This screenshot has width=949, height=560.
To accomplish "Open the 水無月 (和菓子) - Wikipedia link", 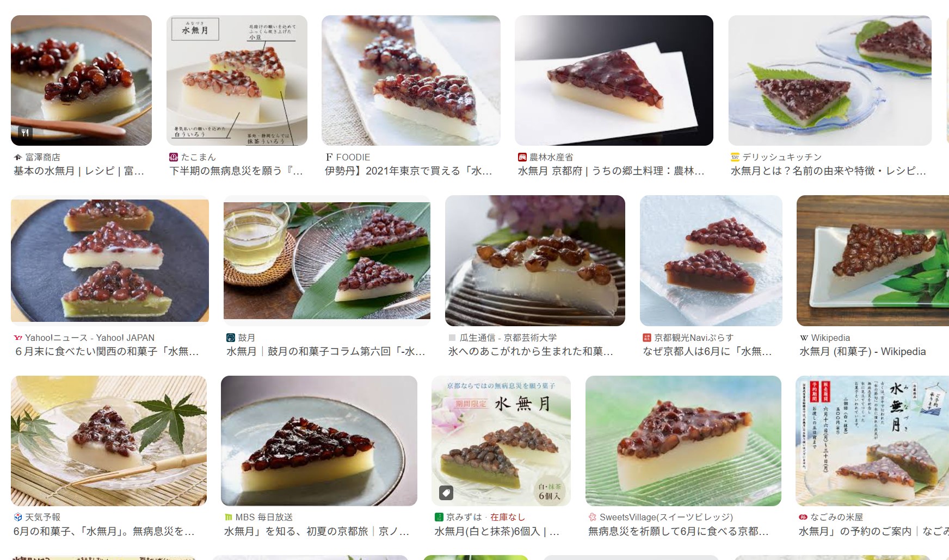I will point(862,351).
